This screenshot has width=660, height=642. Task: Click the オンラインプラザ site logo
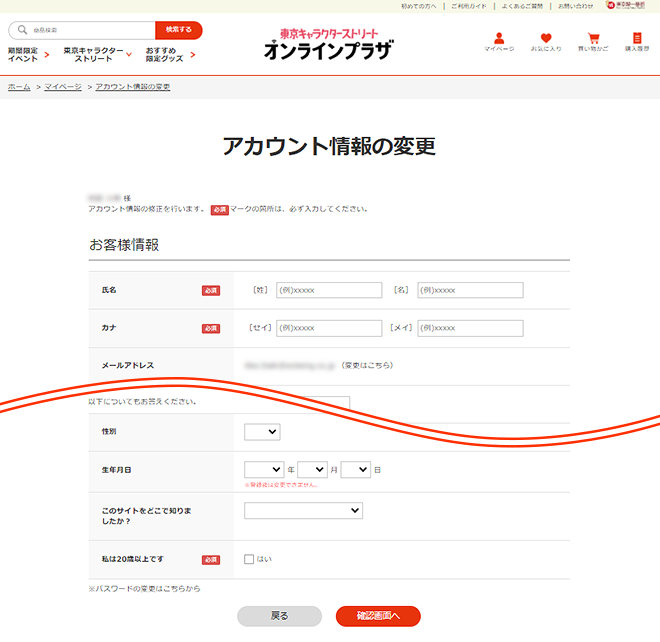point(329,44)
